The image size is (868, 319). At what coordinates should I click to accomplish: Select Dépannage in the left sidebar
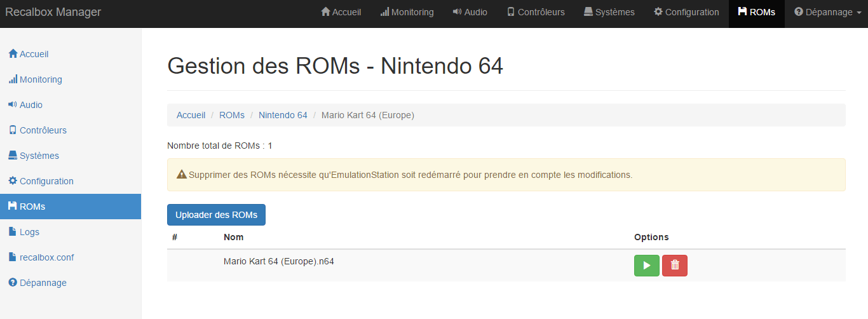(43, 283)
